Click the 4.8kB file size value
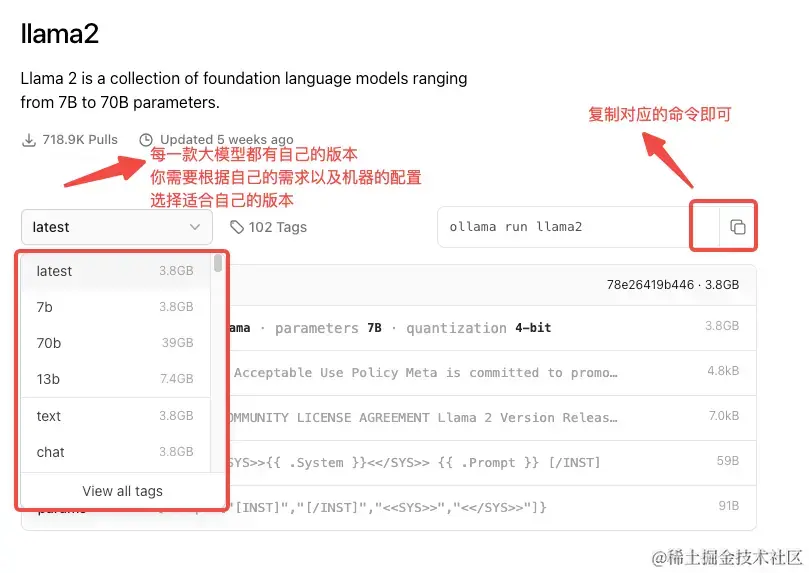The image size is (809, 573). tap(723, 371)
